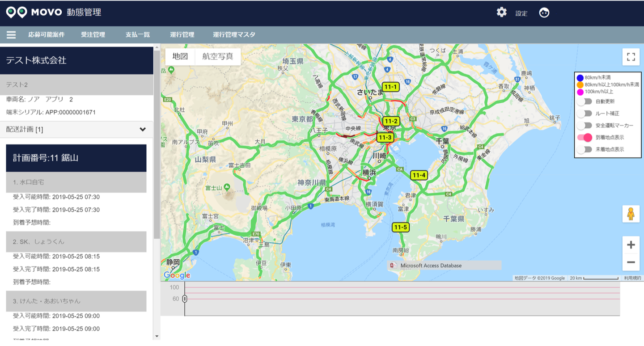The width and height of the screenshot is (644, 346).
Task: Click the speed timeline slider handle
Action: click(x=184, y=299)
